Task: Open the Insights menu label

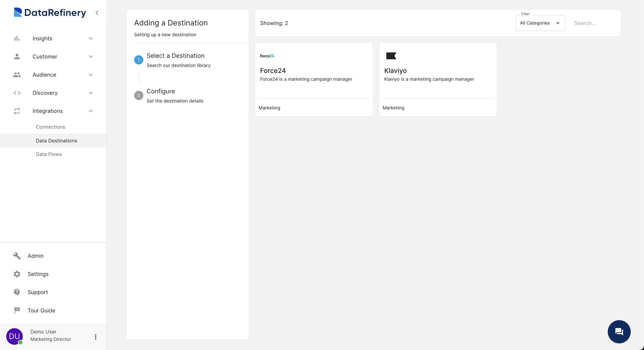Action: pyautogui.click(x=42, y=39)
